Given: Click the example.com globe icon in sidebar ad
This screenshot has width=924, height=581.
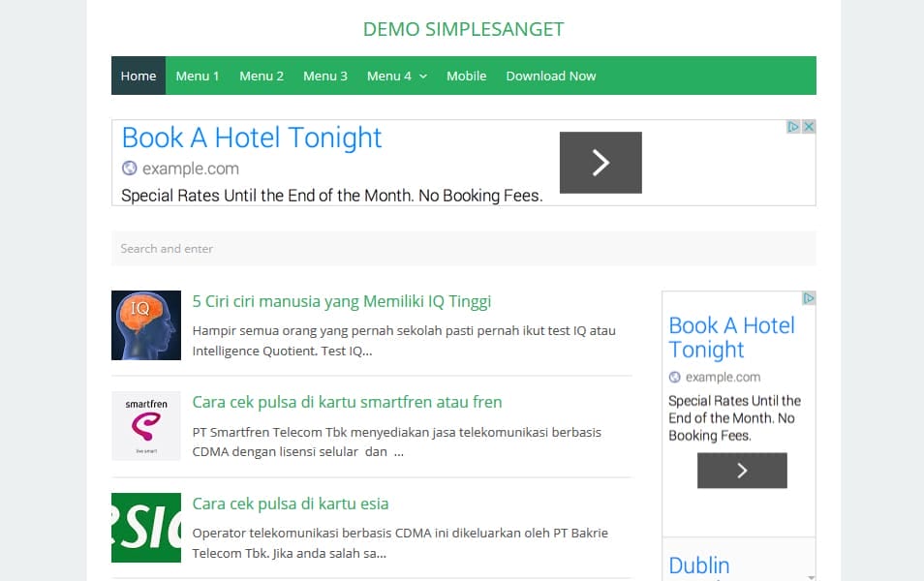Looking at the screenshot, I should (x=672, y=377).
